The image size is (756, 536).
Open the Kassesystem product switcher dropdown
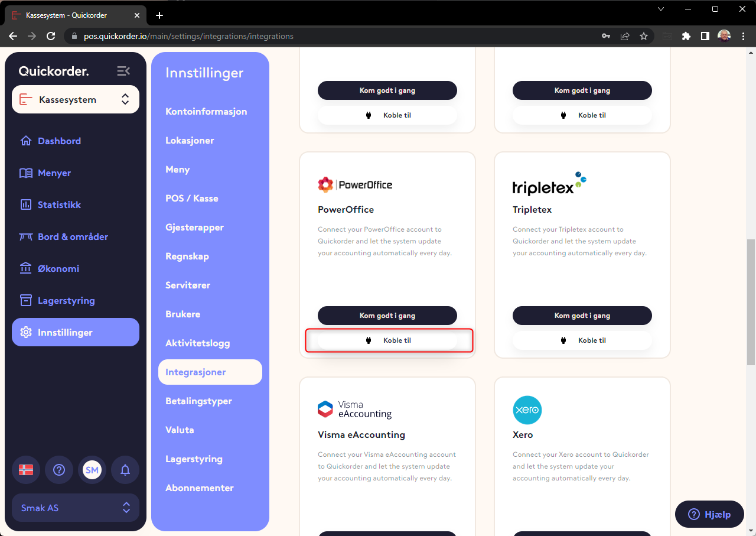coord(76,99)
